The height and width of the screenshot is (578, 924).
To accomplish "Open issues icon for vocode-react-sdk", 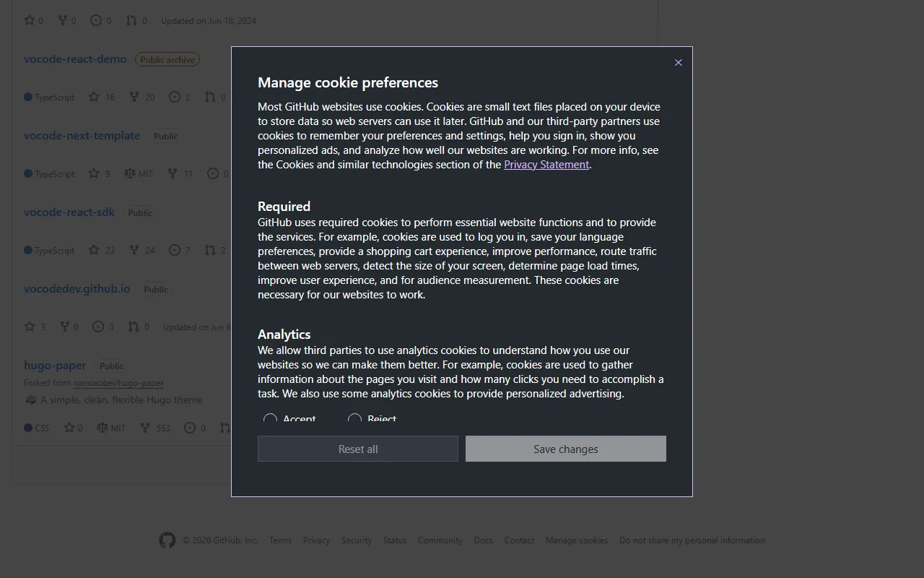I will [175, 250].
